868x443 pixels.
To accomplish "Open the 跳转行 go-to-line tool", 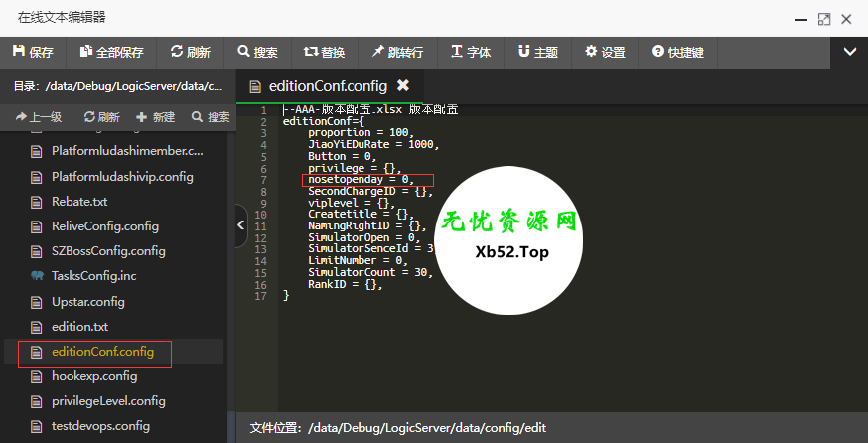I will click(397, 52).
